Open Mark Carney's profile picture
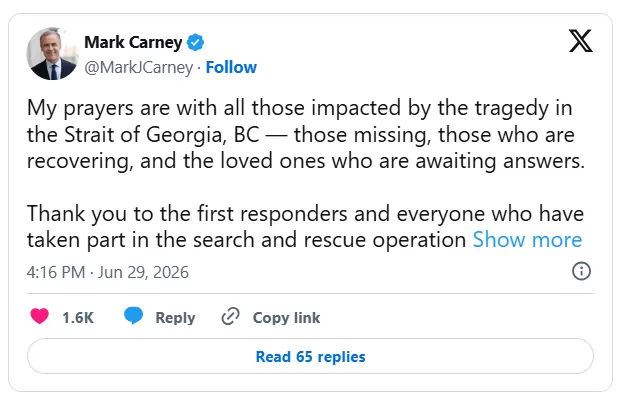Screen dimensions: 630x405 52,54
